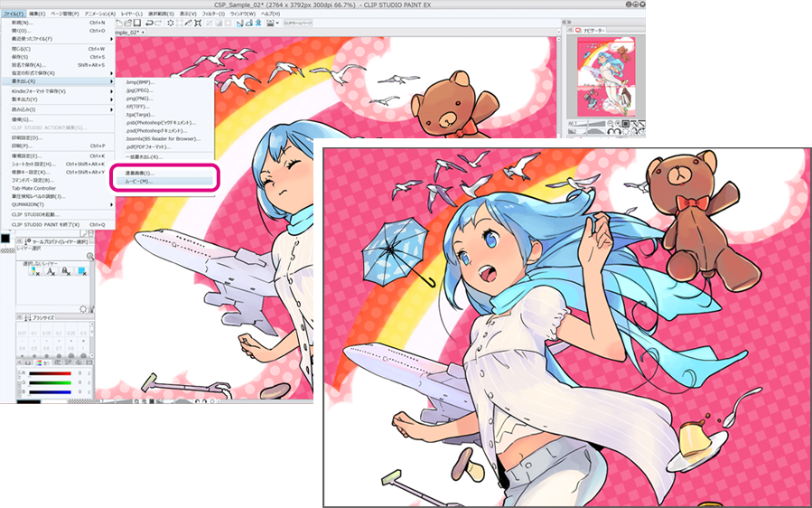Click the magnifier icon in tool property panel
The image size is (812, 508).
tap(90, 257)
